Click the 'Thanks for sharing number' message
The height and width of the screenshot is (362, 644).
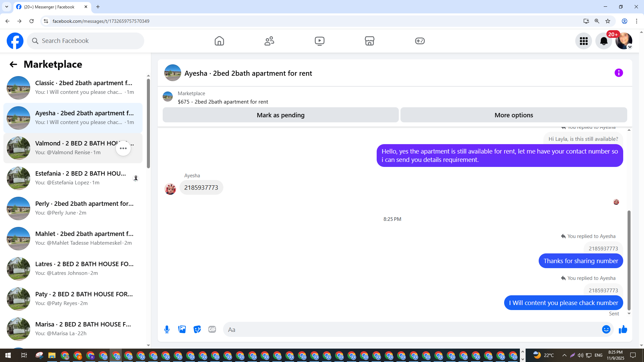click(x=581, y=261)
